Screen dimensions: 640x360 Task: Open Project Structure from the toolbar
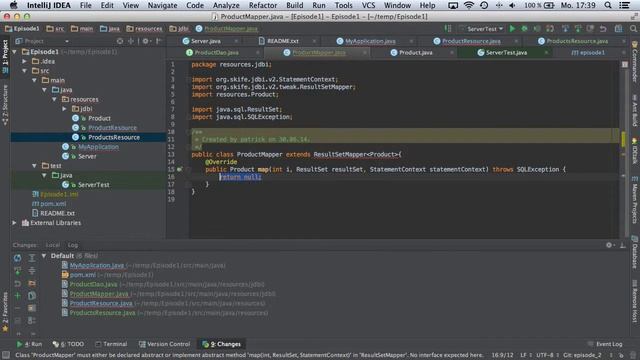coord(619,29)
